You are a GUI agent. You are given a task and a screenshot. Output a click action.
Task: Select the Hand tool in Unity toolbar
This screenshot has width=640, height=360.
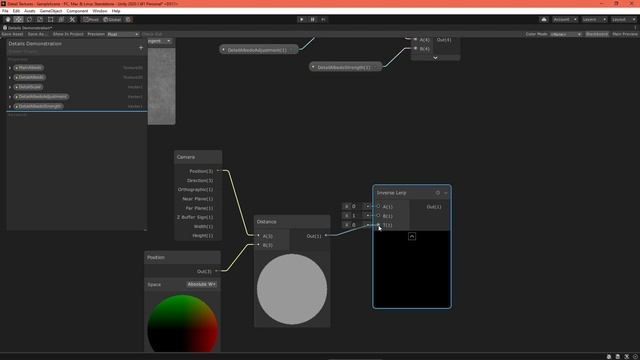pos(8,20)
